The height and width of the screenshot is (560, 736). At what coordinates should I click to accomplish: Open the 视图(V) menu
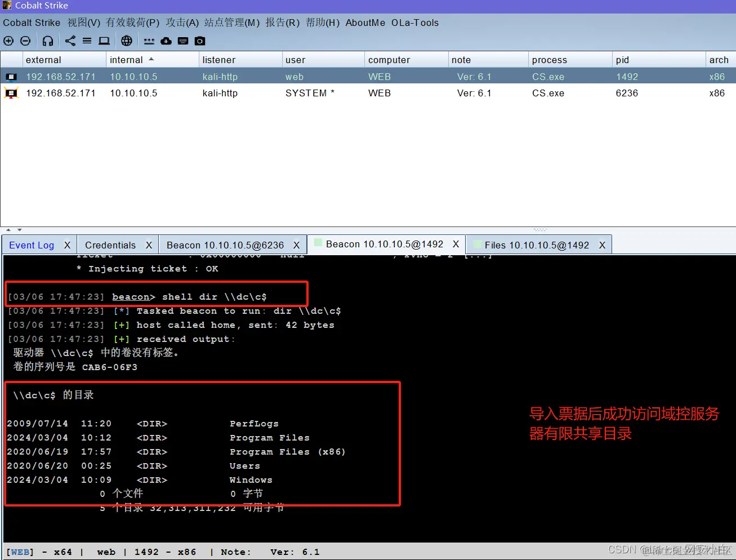pyautogui.click(x=84, y=23)
